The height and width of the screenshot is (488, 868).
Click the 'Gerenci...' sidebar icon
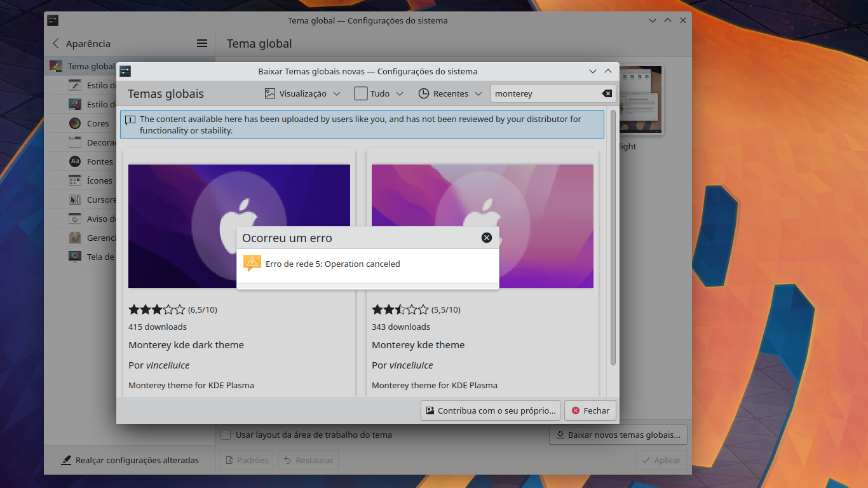coord(75,238)
